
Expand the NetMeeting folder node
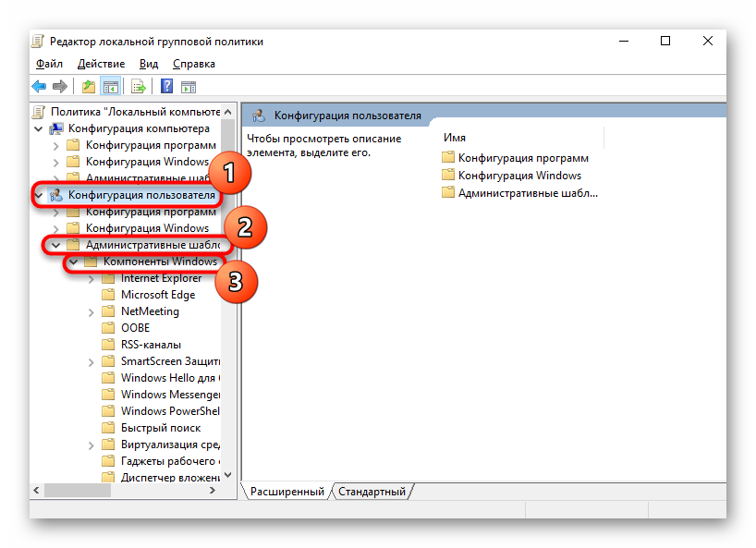[x=91, y=311]
